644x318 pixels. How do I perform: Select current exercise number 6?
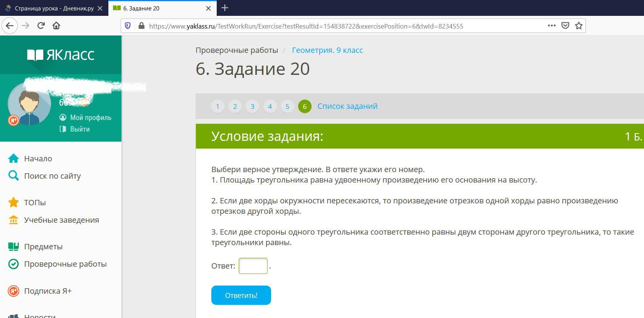[x=305, y=106]
